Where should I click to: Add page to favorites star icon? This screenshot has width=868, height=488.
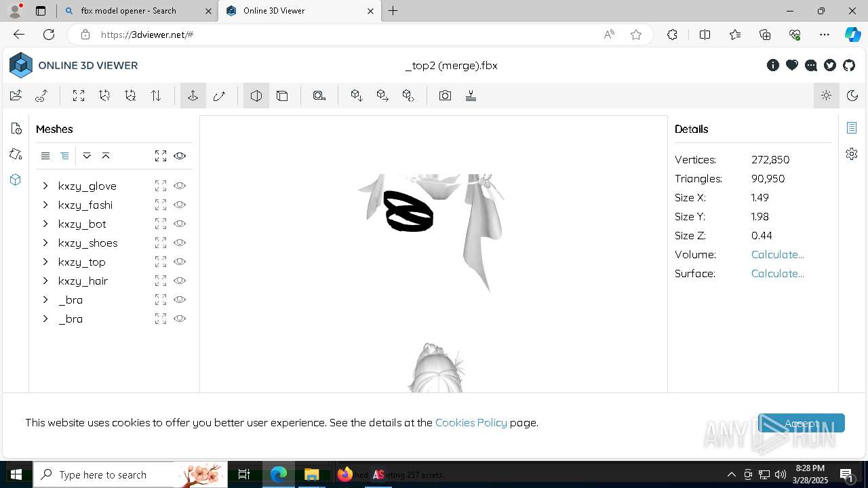pos(636,35)
